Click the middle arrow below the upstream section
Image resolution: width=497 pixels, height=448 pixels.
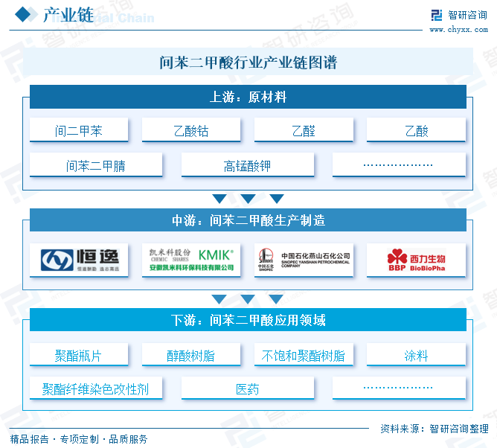[248, 199]
